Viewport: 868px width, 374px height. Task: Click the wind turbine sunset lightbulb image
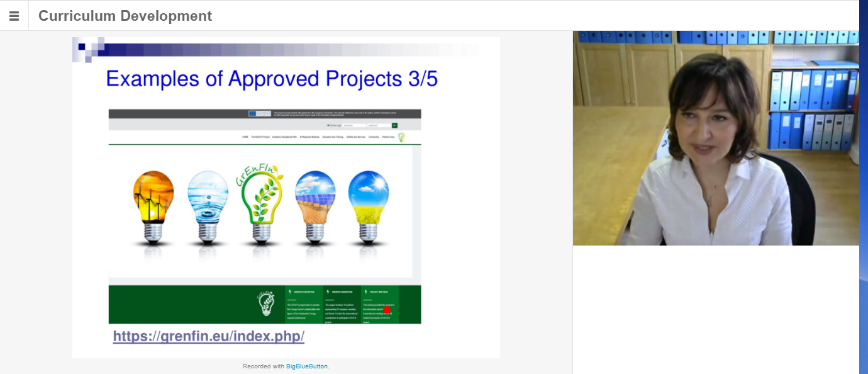pos(153,206)
